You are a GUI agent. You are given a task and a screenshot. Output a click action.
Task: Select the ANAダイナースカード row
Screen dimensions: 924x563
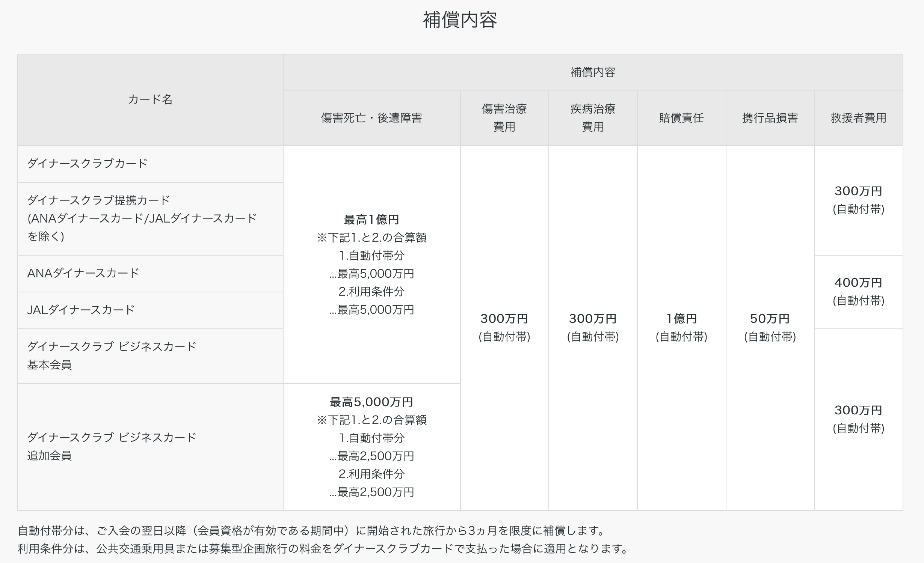tap(83, 273)
